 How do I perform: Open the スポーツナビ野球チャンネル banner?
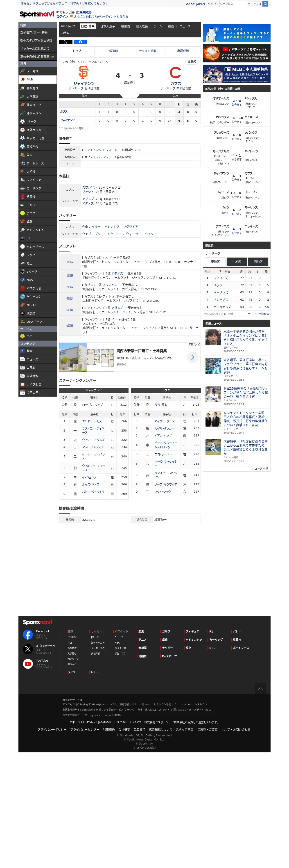[x=237, y=54]
